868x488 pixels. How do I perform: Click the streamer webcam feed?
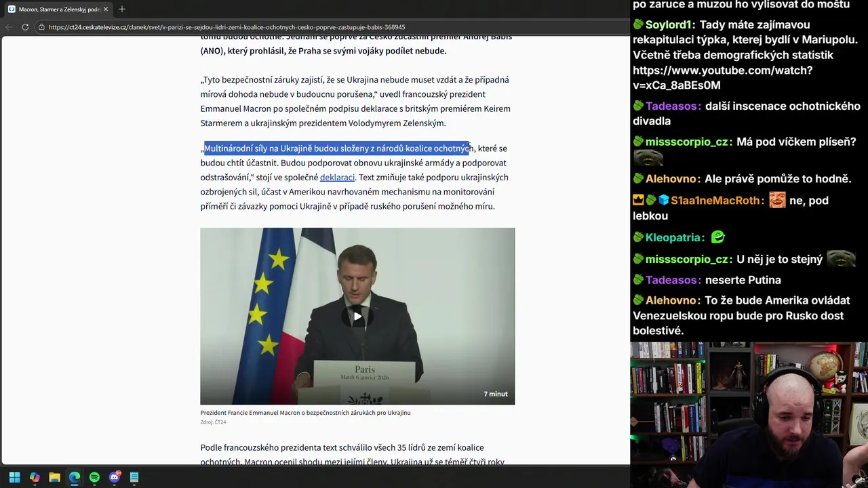749,415
